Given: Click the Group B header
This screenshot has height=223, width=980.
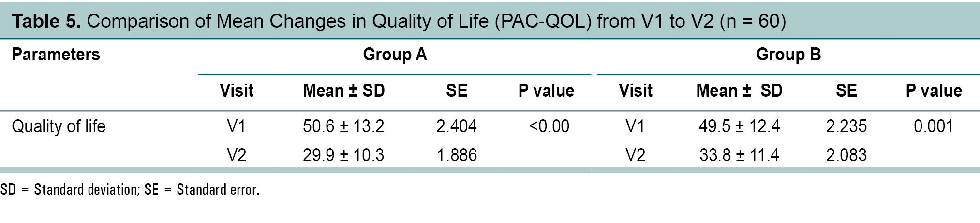Looking at the screenshot, I should (788, 55).
